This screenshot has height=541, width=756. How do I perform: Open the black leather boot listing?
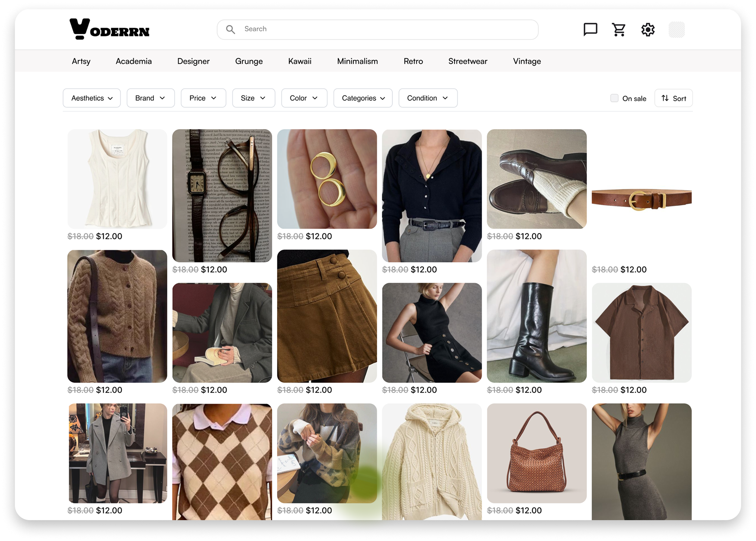[x=536, y=316]
